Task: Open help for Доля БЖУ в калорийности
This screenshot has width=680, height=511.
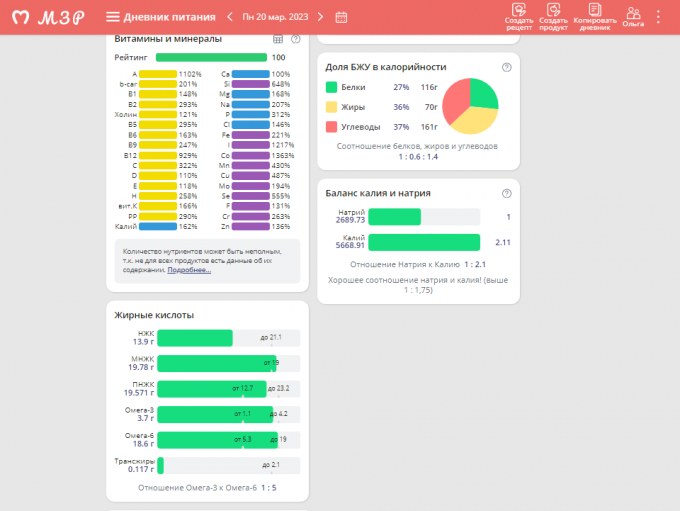Action: tap(506, 67)
